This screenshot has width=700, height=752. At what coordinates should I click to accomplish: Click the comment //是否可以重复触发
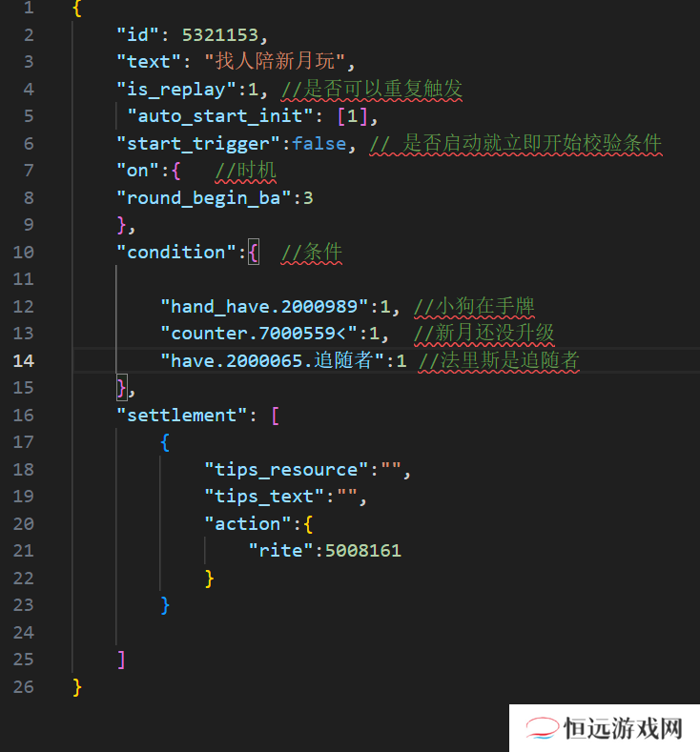pos(371,90)
